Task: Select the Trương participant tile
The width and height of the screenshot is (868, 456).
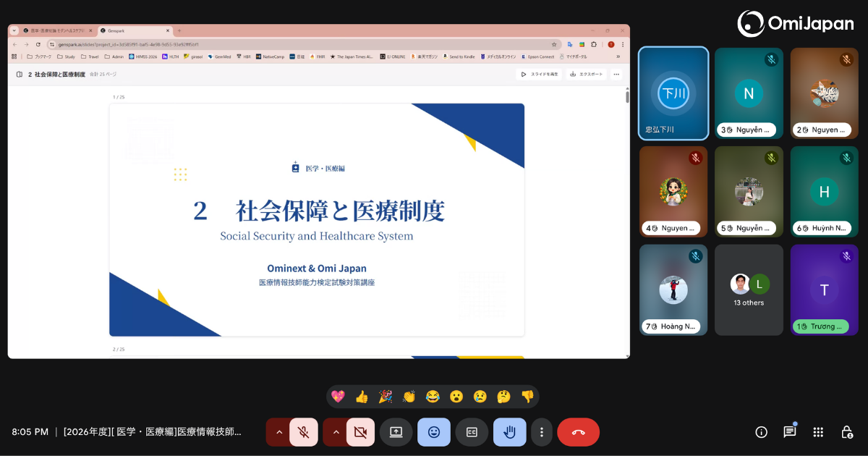Action: click(825, 290)
